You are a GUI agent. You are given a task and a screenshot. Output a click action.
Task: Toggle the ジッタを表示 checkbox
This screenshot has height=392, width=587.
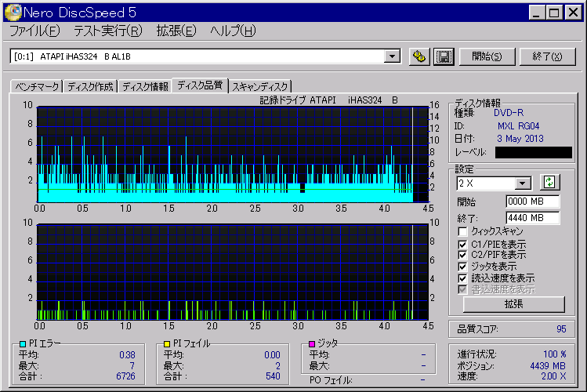(x=462, y=267)
